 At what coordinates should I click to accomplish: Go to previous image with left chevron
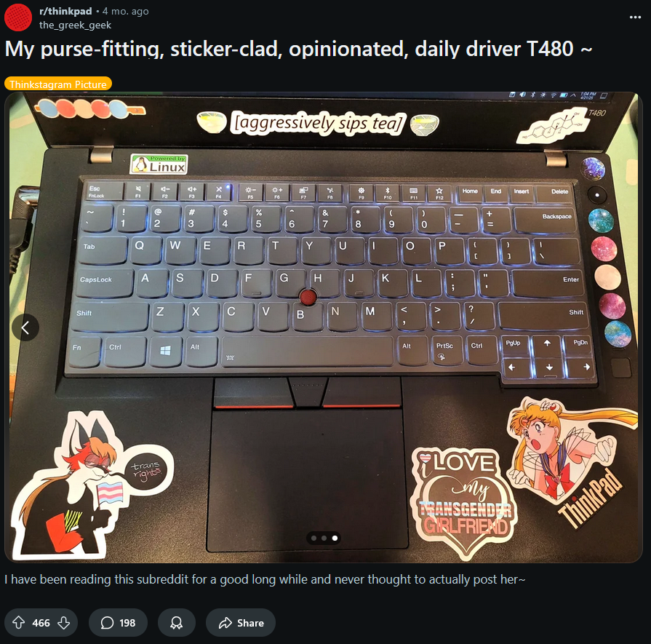click(x=25, y=327)
